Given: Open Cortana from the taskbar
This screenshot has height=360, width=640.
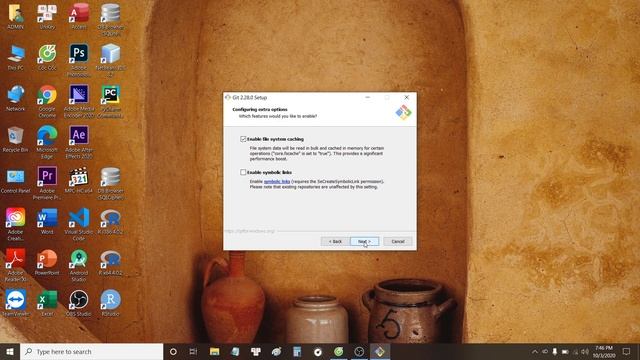Looking at the screenshot, I should [173, 351].
